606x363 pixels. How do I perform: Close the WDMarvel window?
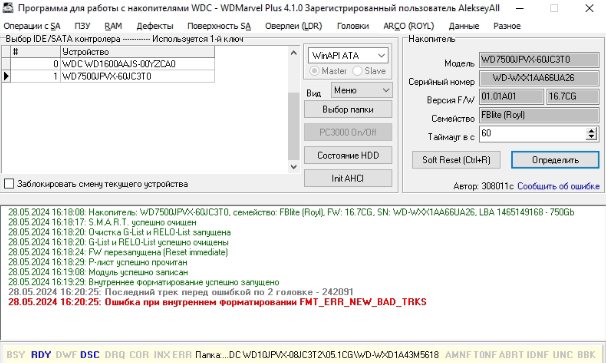click(x=589, y=8)
